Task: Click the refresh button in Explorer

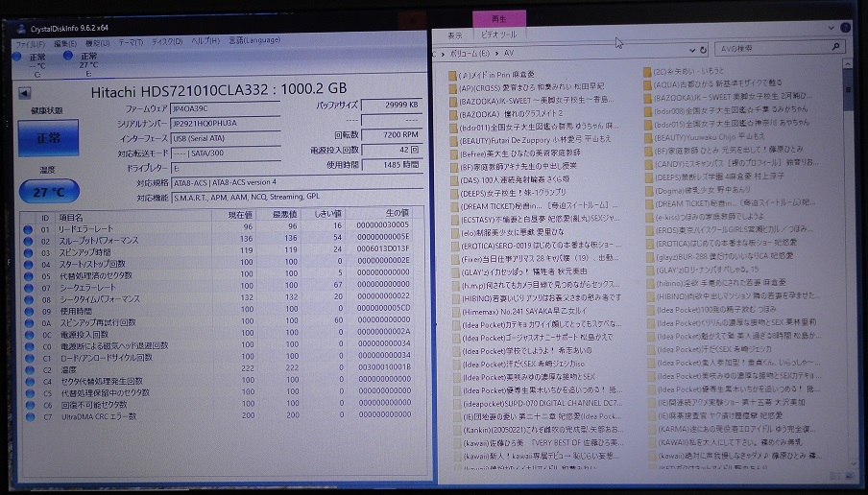Action: [x=704, y=50]
